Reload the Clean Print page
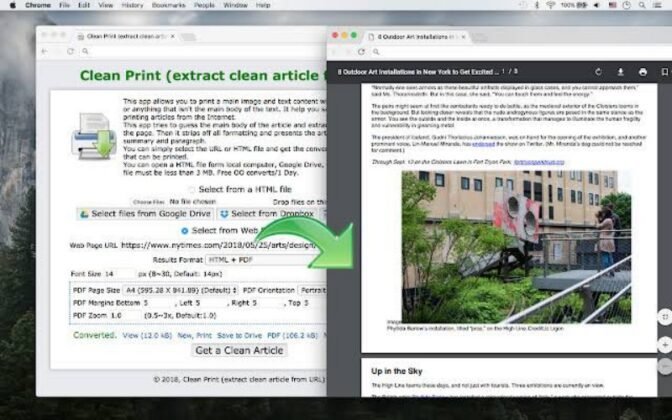Image resolution: width=672 pixels, height=420 pixels. pos(70,51)
